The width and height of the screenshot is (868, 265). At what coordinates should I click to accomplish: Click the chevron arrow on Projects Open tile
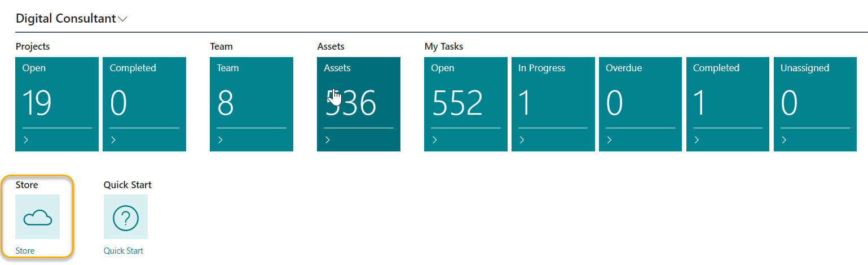26,140
